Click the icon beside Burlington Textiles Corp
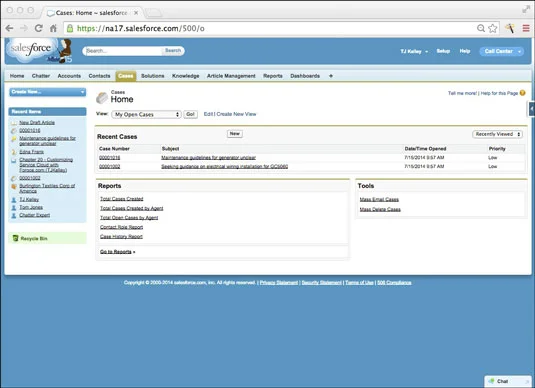Image resolution: width=535 pixels, height=388 pixels. click(14, 186)
